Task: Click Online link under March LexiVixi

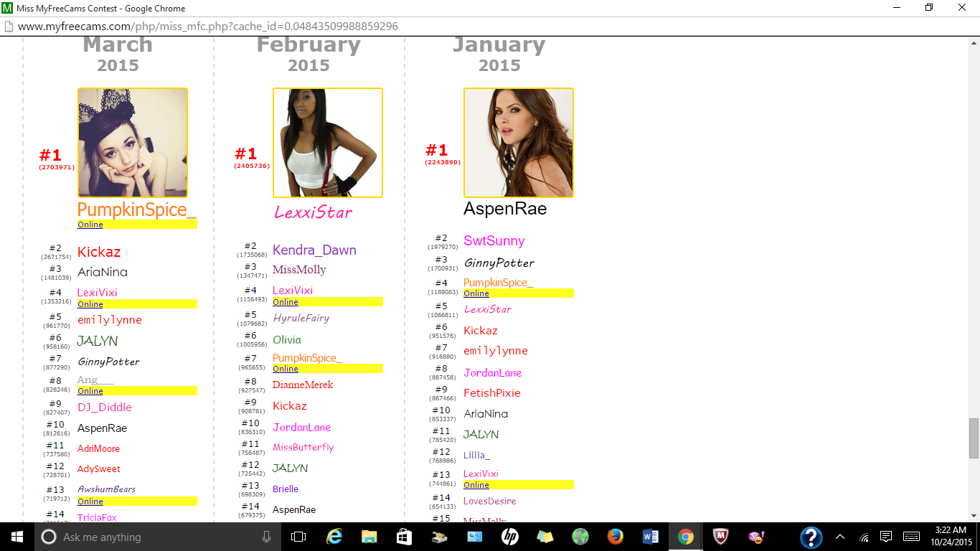Action: (90, 304)
